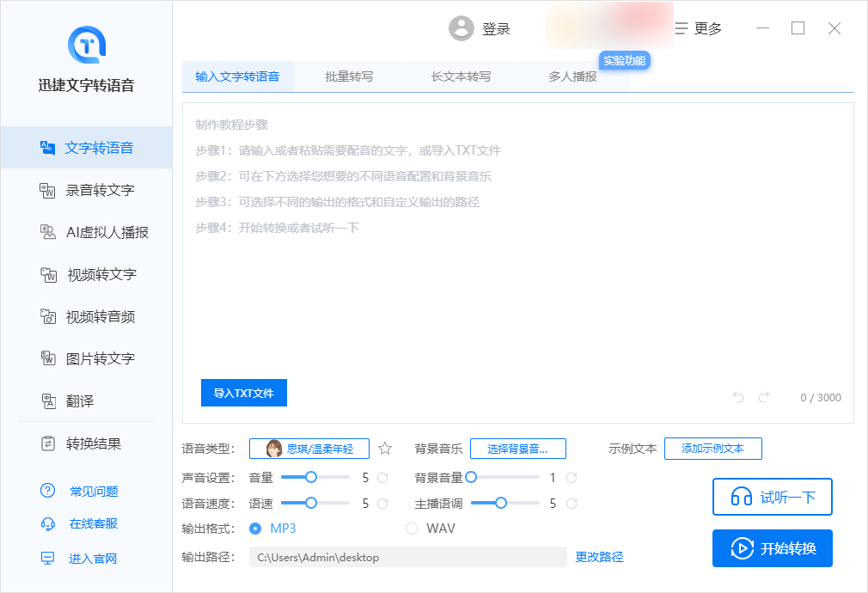The width and height of the screenshot is (868, 593).
Task: Open the 思琪/温柔年轻 voice type selector
Action: coord(309,449)
